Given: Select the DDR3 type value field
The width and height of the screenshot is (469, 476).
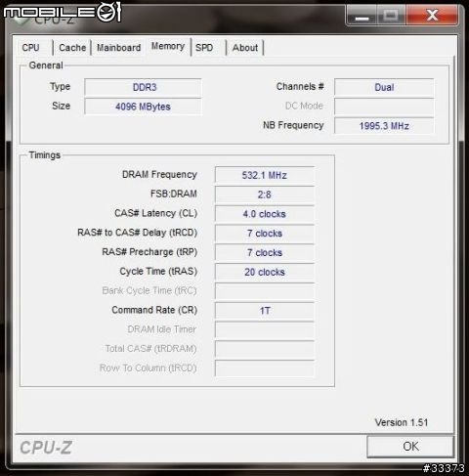Looking at the screenshot, I should [143, 87].
